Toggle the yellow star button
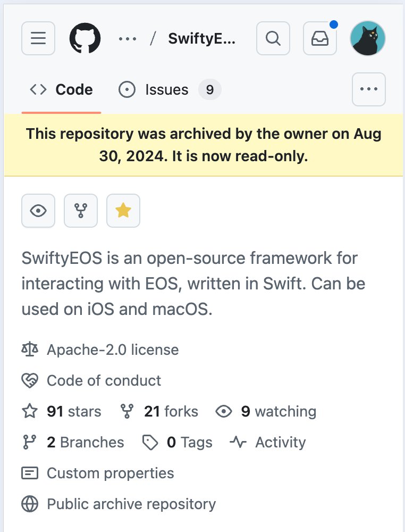Image resolution: width=405 pixels, height=532 pixels. [x=123, y=211]
